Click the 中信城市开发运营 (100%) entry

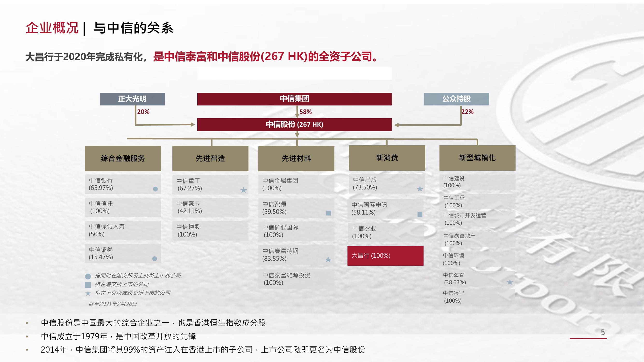tap(477, 219)
